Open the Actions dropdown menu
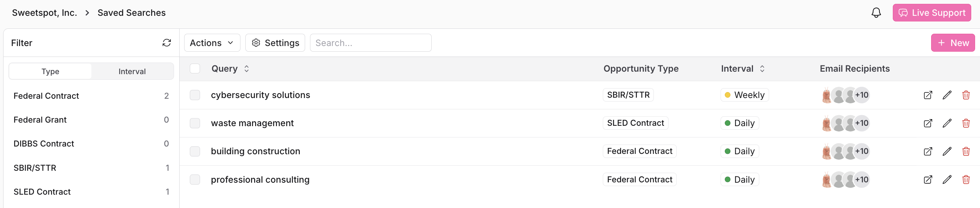This screenshot has width=980, height=208. point(212,43)
